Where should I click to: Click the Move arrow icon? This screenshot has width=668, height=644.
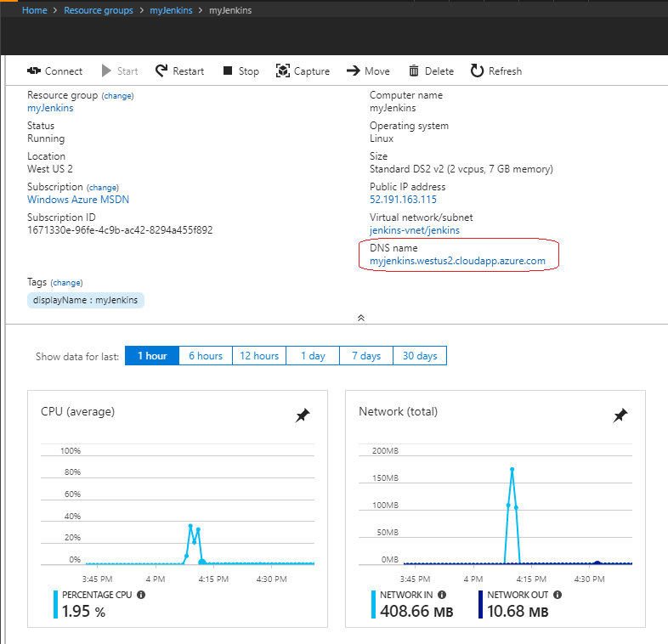(x=354, y=71)
